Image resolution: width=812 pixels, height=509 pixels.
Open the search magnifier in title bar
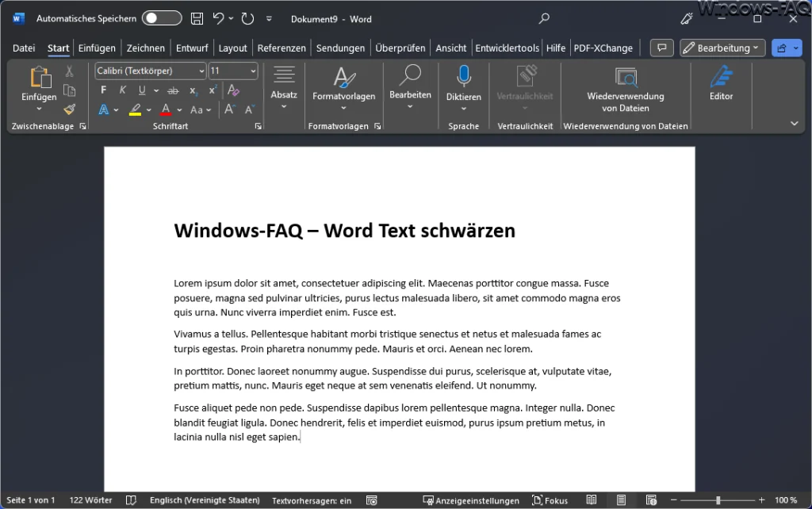544,19
